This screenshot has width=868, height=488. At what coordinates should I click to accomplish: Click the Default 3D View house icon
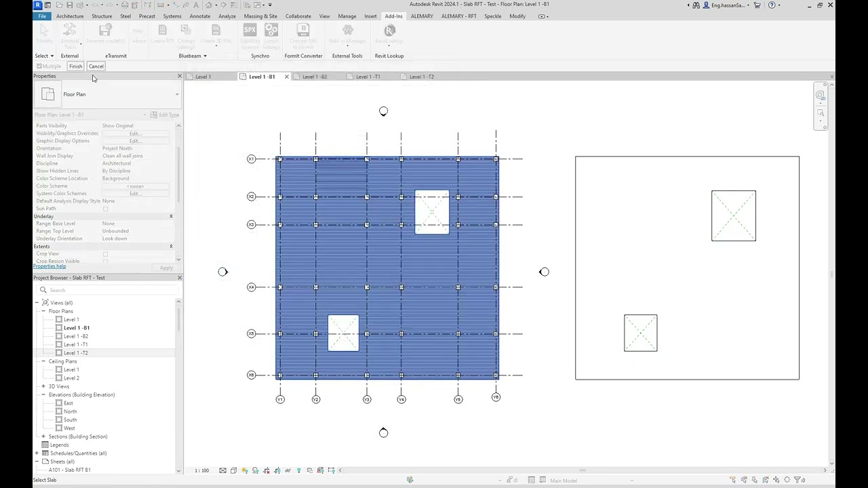pyautogui.click(x=208, y=5)
